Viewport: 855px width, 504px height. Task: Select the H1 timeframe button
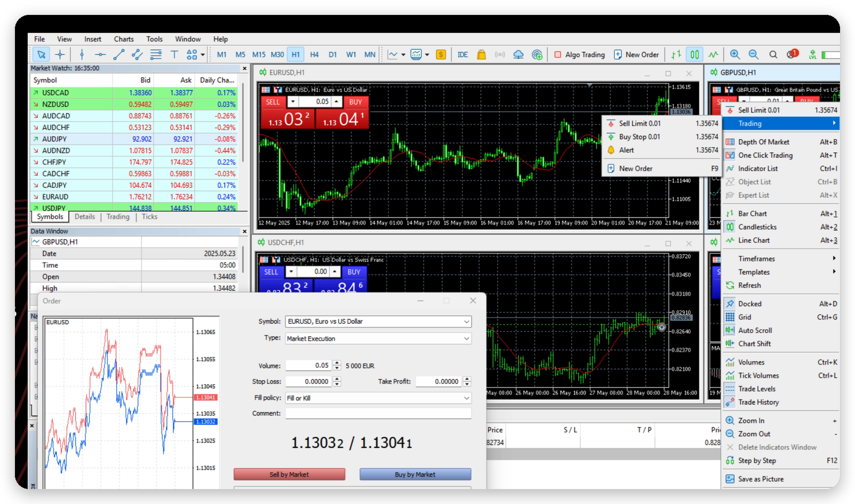click(x=295, y=54)
